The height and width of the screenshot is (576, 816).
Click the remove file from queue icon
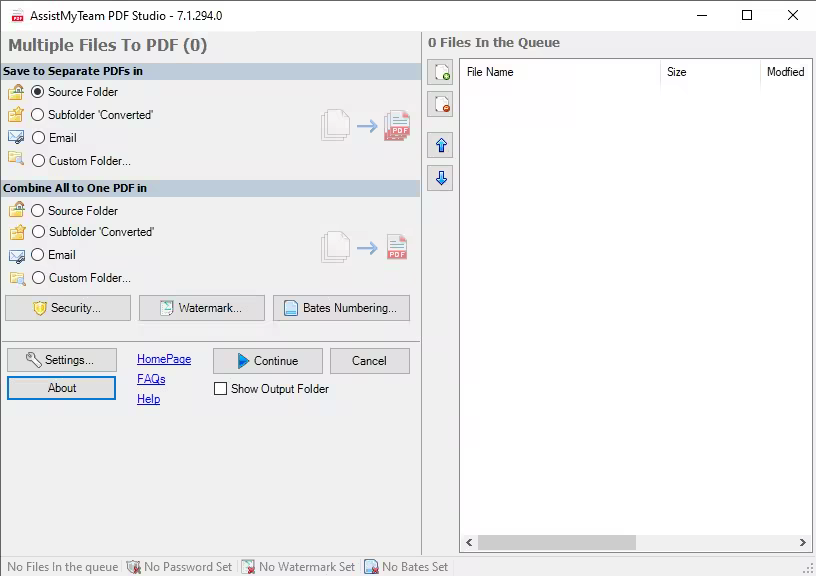(440, 104)
